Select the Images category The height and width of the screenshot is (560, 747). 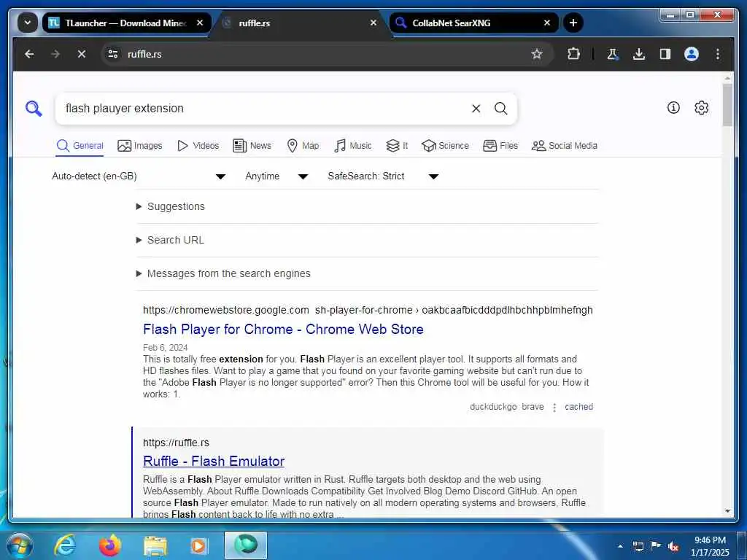[139, 146]
